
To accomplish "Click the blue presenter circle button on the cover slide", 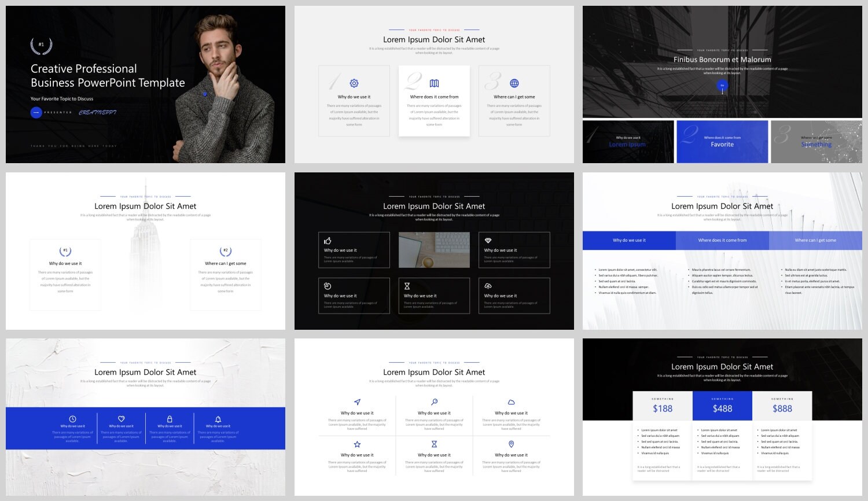I will 36,112.
